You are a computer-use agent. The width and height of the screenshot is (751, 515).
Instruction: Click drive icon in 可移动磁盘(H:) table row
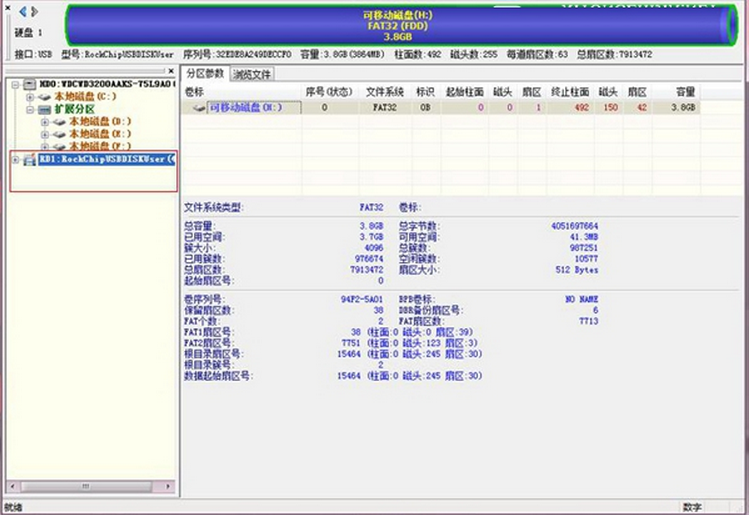(199, 107)
